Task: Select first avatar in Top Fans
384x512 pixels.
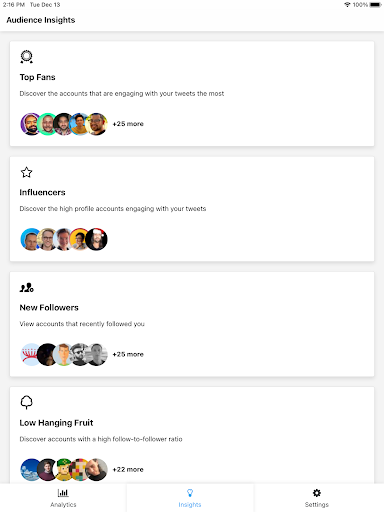Action: (x=31, y=124)
